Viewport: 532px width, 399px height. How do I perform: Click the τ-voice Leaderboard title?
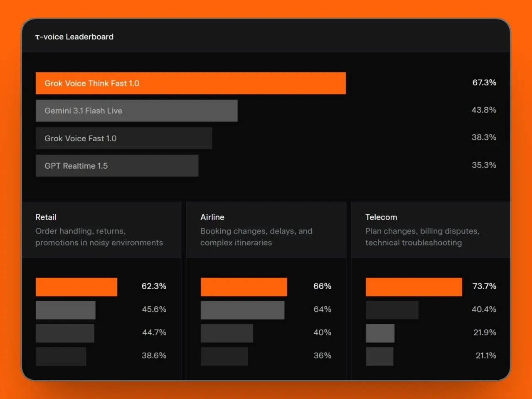(x=74, y=37)
